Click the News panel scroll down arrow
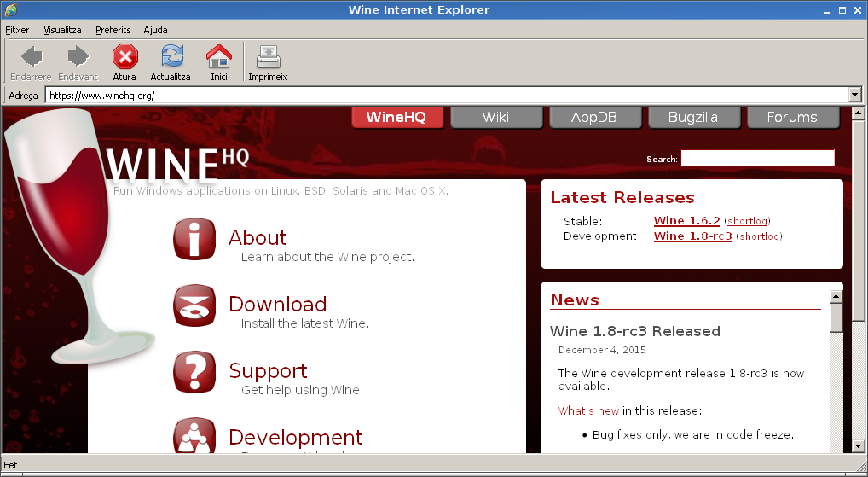868x477 pixels. click(x=836, y=446)
